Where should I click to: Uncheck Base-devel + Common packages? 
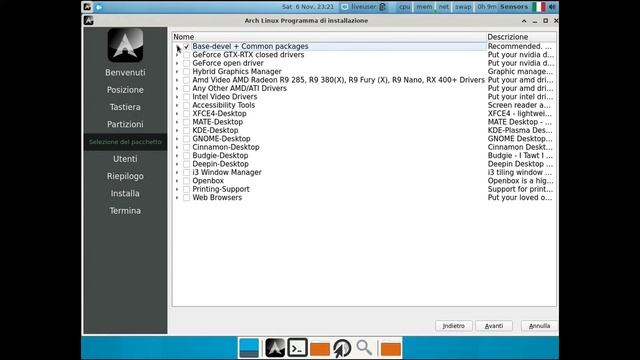pos(186,47)
